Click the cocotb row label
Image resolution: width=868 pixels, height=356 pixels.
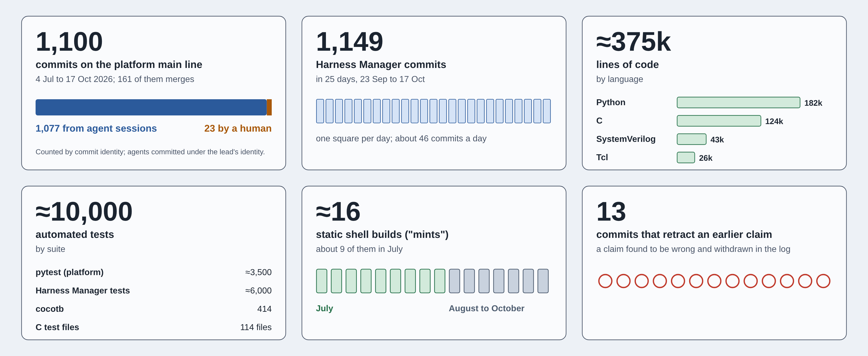pos(50,309)
